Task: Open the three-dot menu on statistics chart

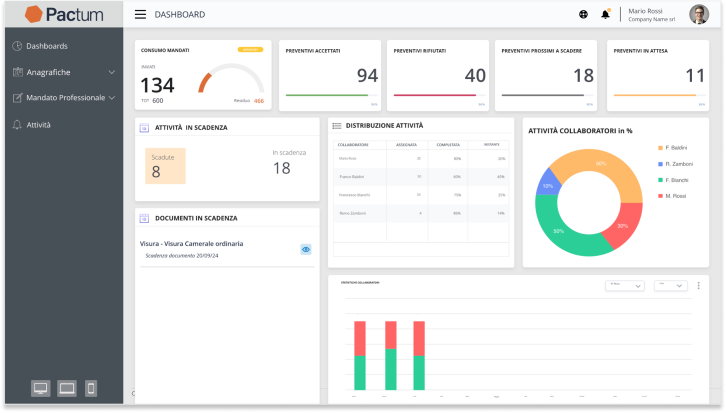Action: (698, 286)
